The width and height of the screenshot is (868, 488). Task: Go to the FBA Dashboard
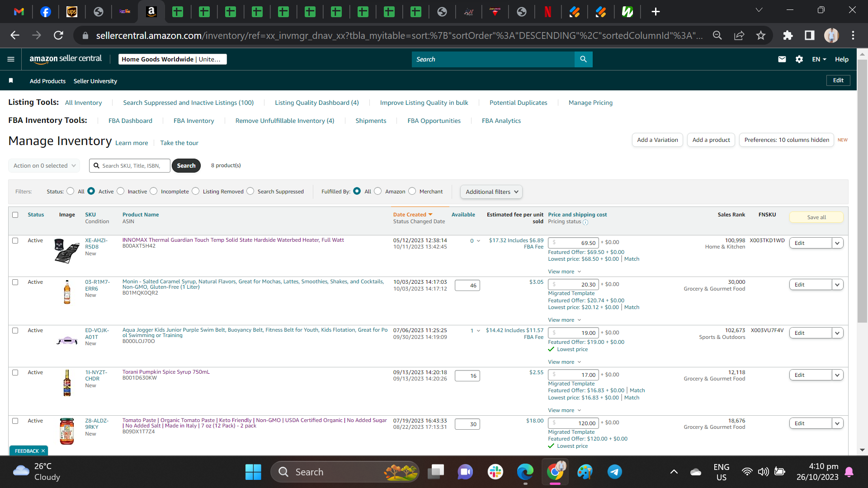130,121
